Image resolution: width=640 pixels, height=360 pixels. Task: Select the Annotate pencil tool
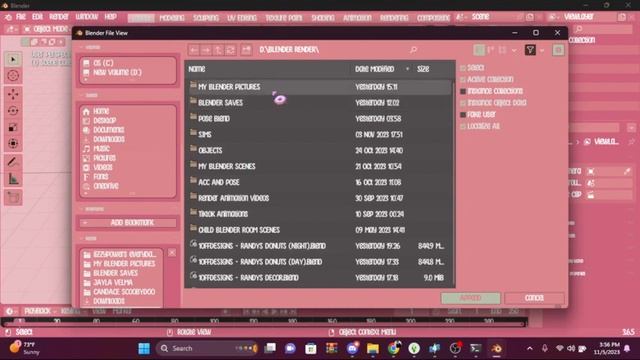coord(13,162)
